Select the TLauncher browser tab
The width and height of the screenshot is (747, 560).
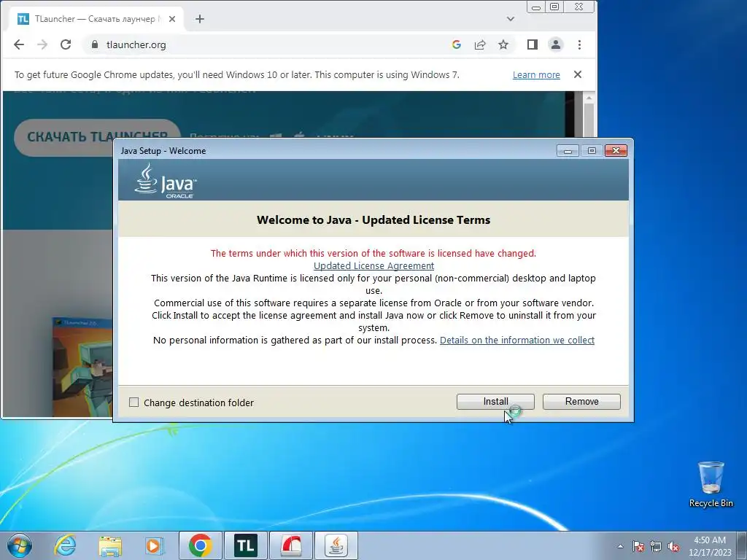point(96,19)
